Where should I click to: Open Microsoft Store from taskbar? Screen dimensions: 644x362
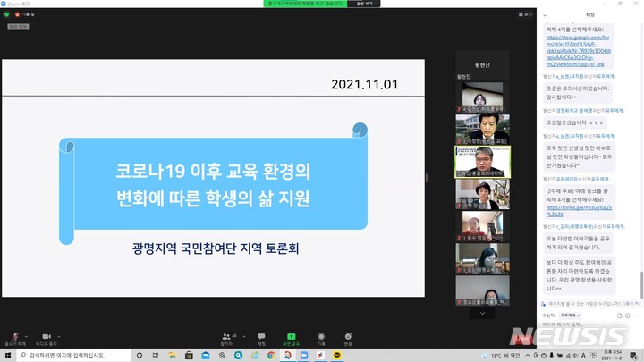click(x=189, y=356)
